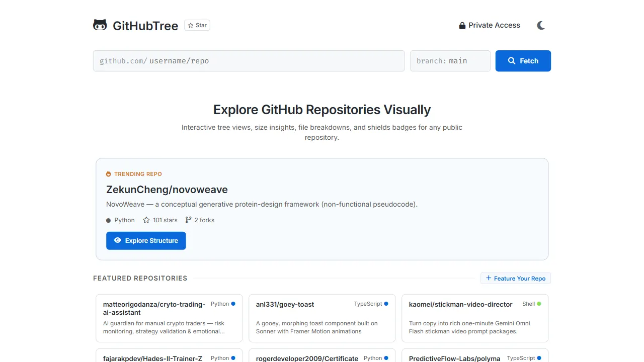The height and width of the screenshot is (362, 644).
Task: Open the PredictiveFlow-Labs/polyma card
Action: [x=475, y=355]
